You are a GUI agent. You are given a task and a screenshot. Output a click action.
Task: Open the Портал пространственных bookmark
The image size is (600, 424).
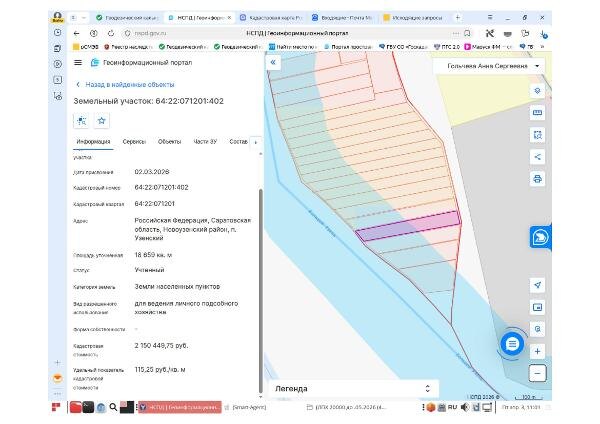348,47
